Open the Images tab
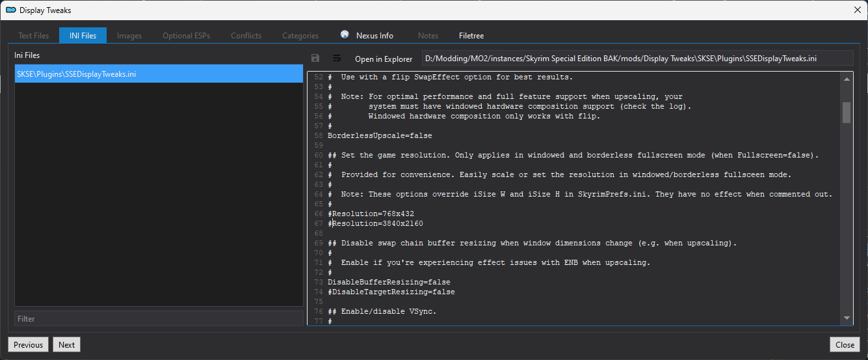 pyautogui.click(x=129, y=35)
